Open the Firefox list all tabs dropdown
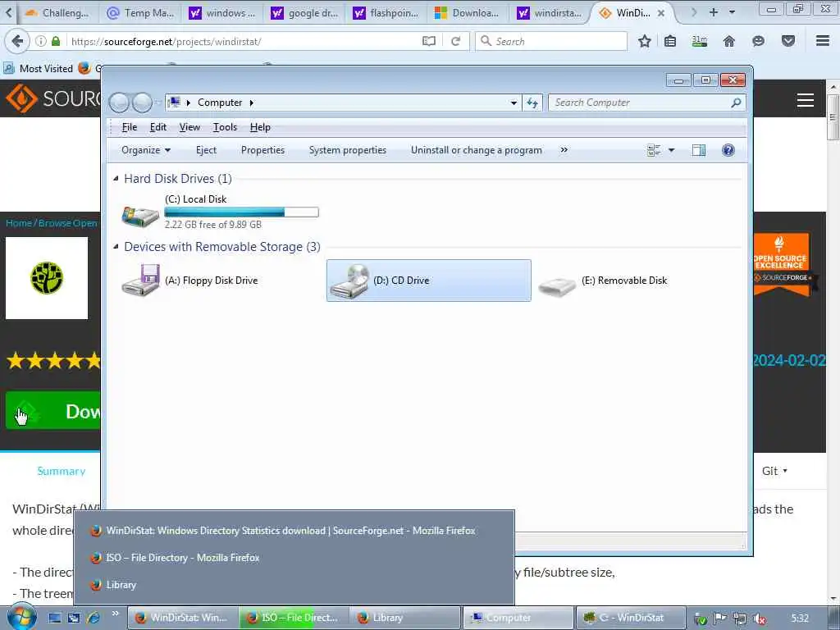 [732, 11]
